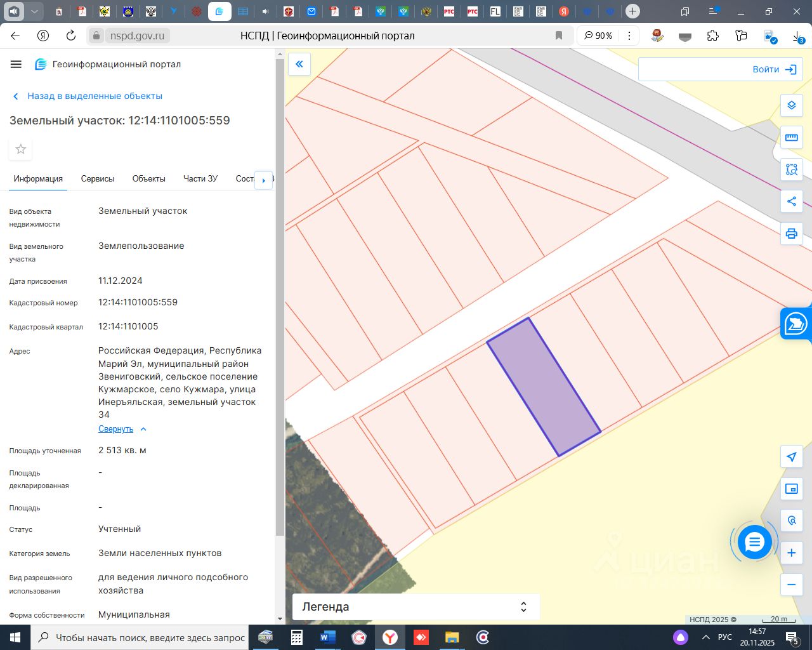Open the map object search tool
The image size is (812, 650).
pyautogui.click(x=791, y=521)
